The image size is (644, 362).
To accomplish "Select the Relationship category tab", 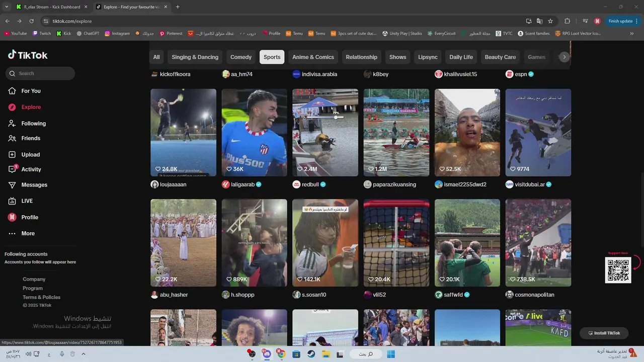I will coord(361,57).
